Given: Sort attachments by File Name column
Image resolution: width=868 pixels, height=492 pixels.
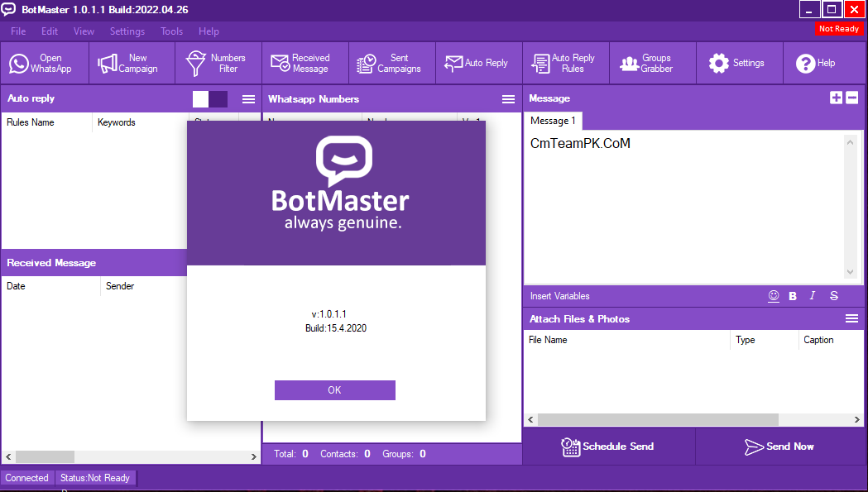Looking at the screenshot, I should [626, 340].
